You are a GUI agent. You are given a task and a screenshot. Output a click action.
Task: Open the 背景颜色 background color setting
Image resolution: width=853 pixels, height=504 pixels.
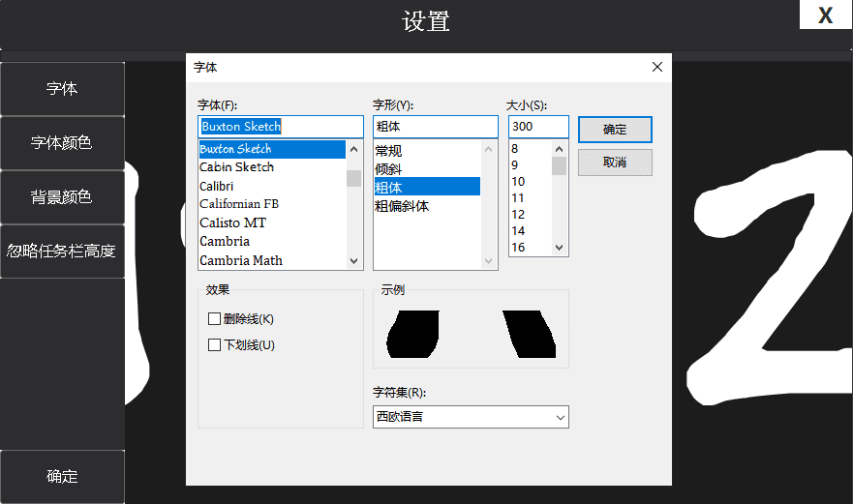[x=62, y=197]
